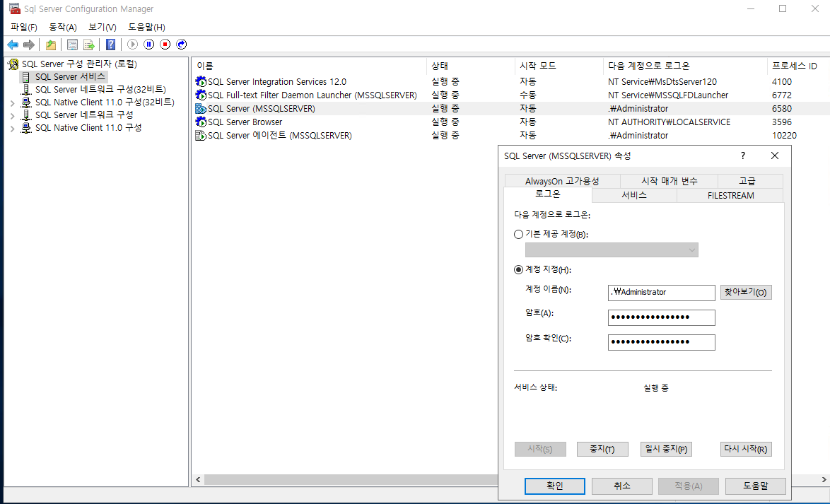The width and height of the screenshot is (830, 504).
Task: Click the 암호 확인(C) confirm field
Action: coord(661,343)
